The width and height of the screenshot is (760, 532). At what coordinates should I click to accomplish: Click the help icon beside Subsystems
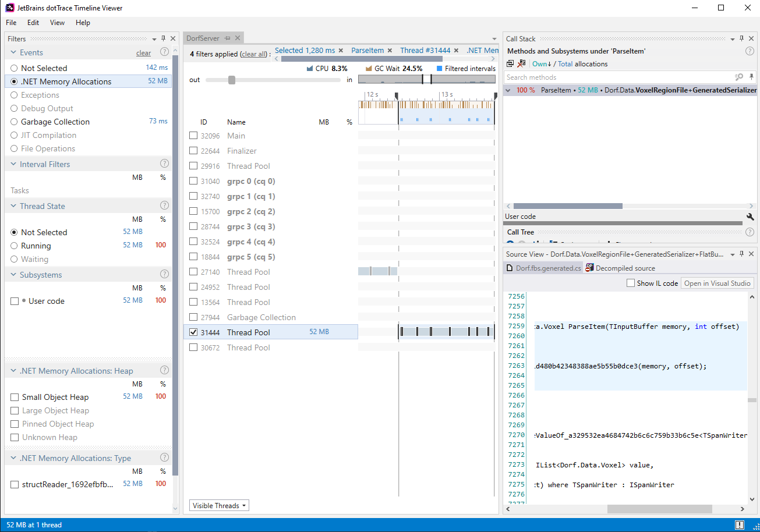point(164,275)
